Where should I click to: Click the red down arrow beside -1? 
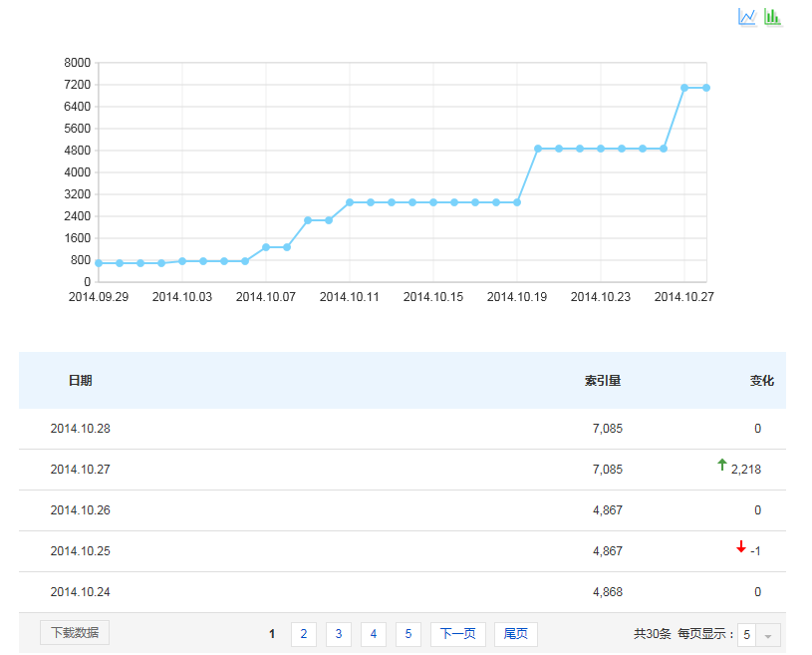pyautogui.click(x=741, y=546)
